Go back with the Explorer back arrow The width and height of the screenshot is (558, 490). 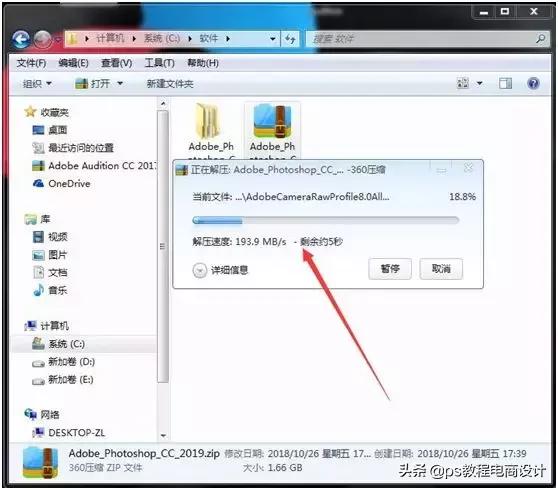(x=21, y=39)
